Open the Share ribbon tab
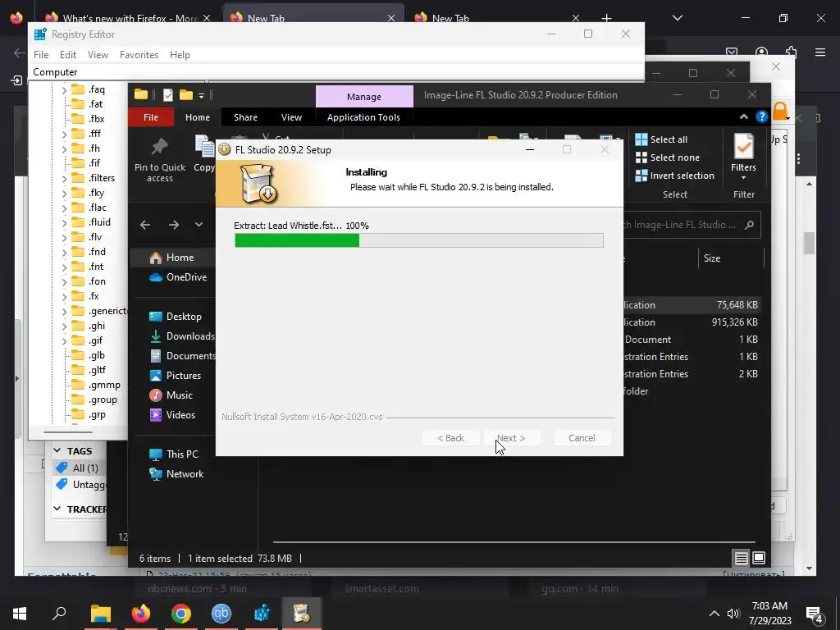 point(245,117)
